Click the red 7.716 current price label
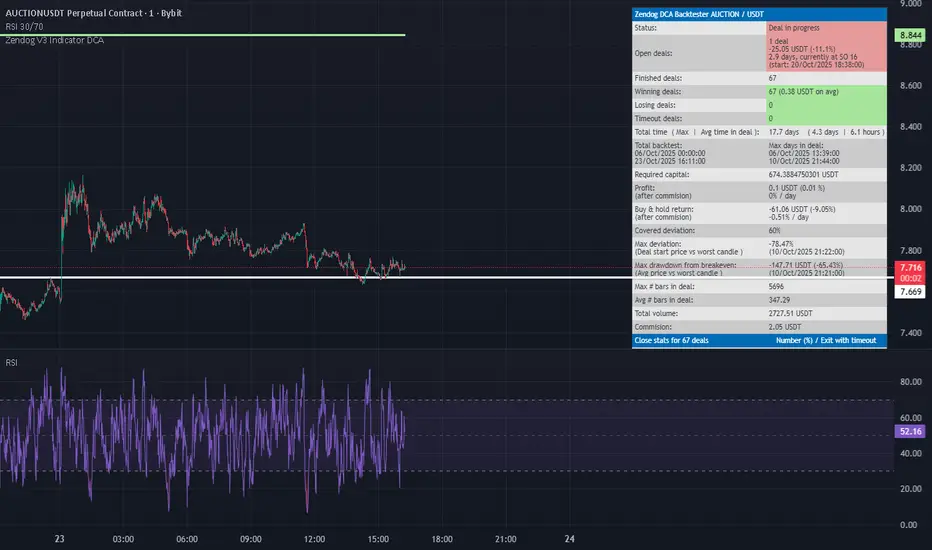The image size is (932, 550). (910, 268)
